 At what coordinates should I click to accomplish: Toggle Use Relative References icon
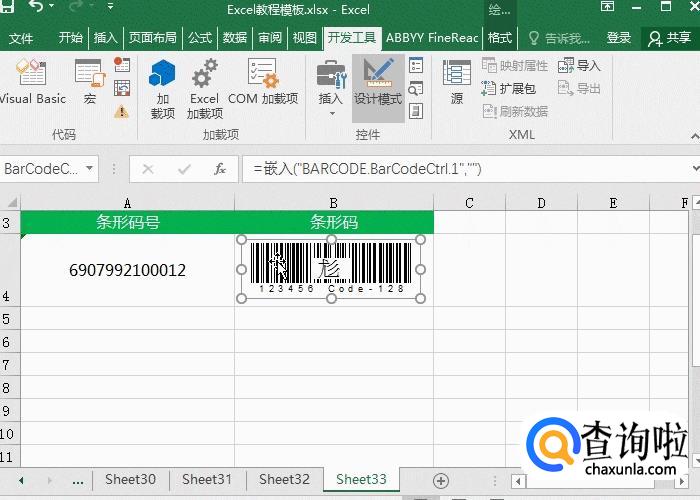pos(121,88)
